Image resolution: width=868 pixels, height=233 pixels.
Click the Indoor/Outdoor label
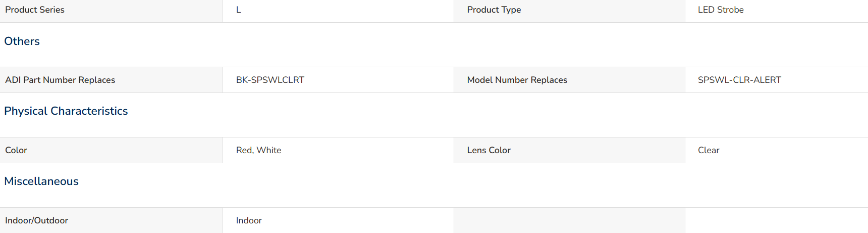coord(36,220)
